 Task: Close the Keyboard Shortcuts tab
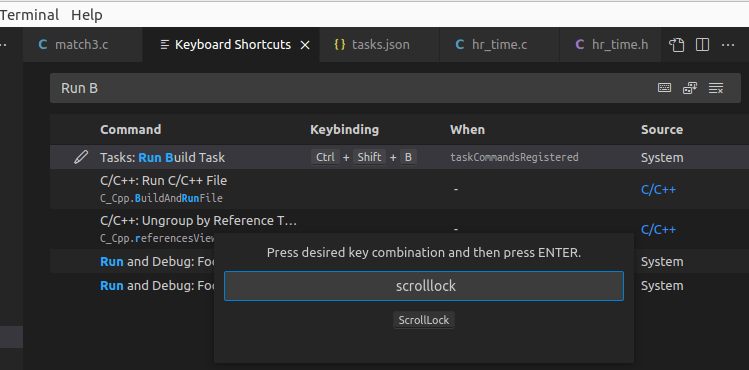click(x=305, y=45)
